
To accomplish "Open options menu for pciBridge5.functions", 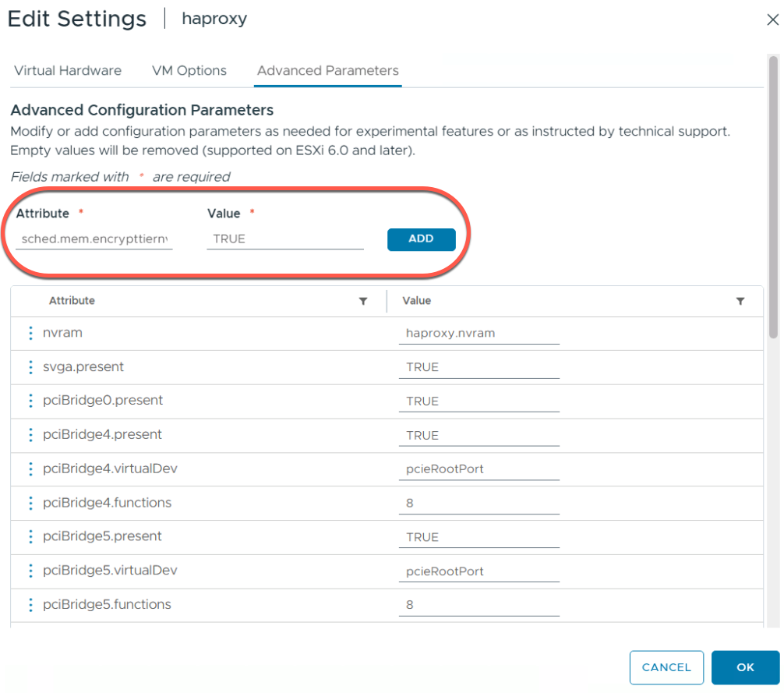I will click(30, 604).
